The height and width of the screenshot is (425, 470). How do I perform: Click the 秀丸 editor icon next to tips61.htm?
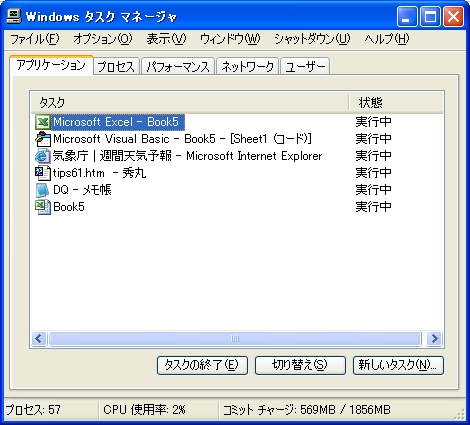coord(43,173)
